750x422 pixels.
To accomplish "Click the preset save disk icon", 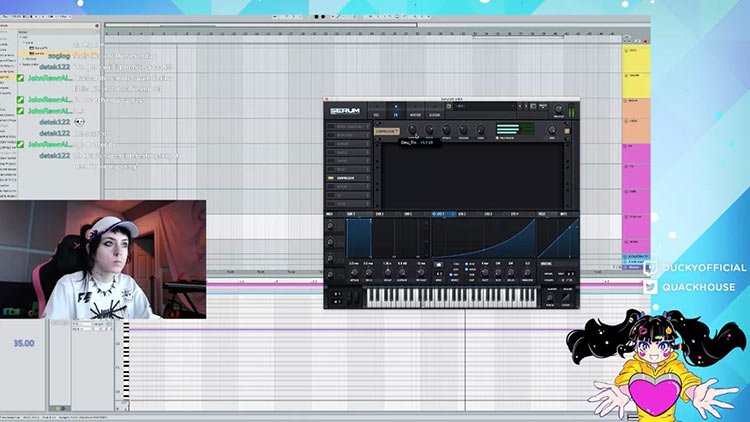I will coord(449,106).
